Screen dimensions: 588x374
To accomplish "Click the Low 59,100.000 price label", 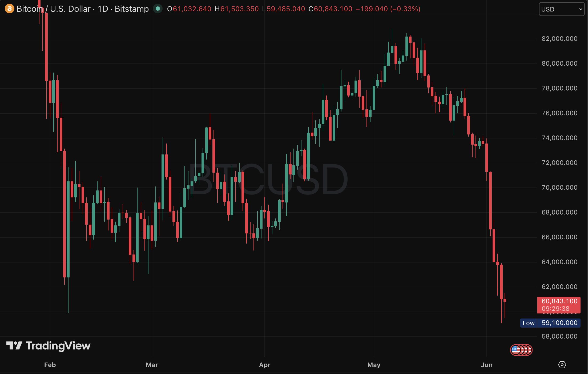I will pyautogui.click(x=550, y=323).
